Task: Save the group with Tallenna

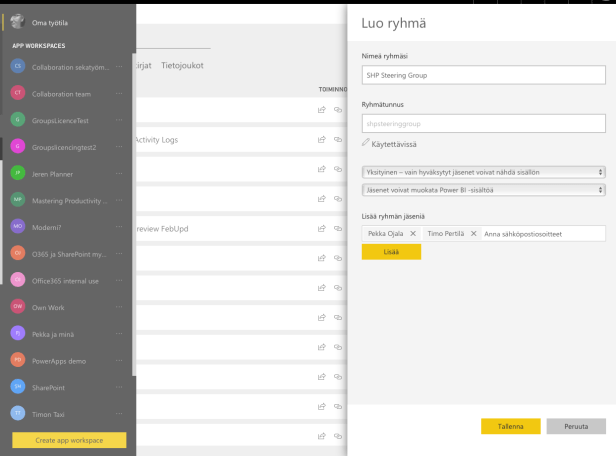Action: coord(511,426)
